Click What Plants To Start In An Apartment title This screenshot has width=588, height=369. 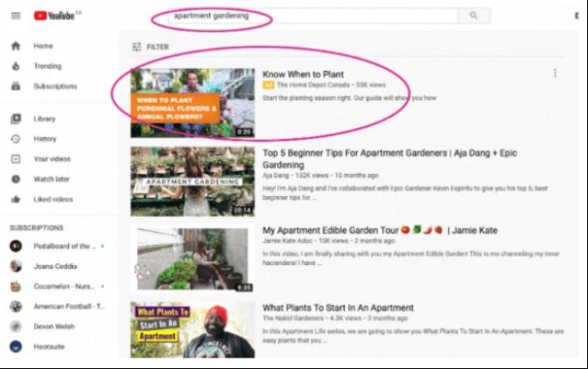pyautogui.click(x=338, y=308)
